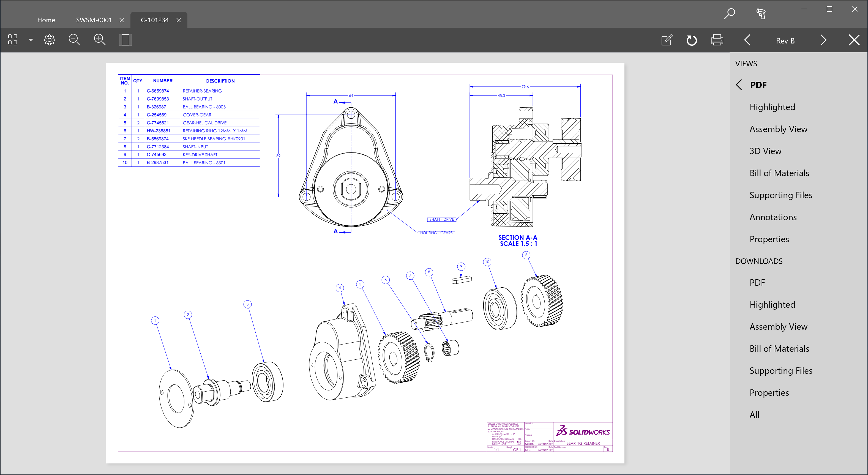Screen dimensions: 868x475
Task: Print the drawing
Action: 717,40
